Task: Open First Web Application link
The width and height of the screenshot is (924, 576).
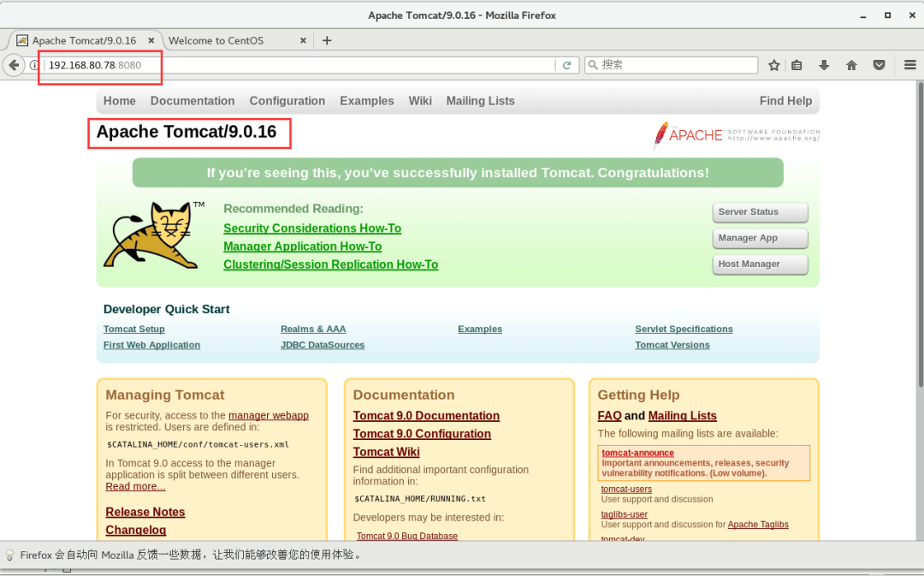Action: (151, 345)
